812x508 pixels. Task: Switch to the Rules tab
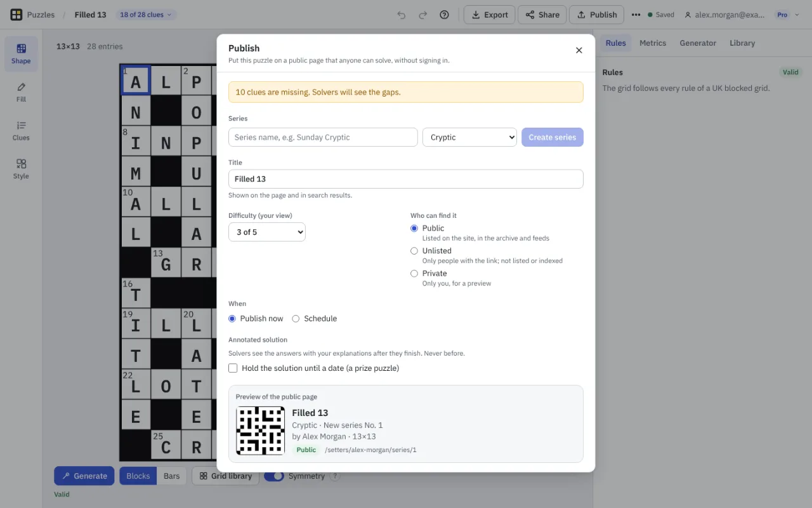coord(615,43)
